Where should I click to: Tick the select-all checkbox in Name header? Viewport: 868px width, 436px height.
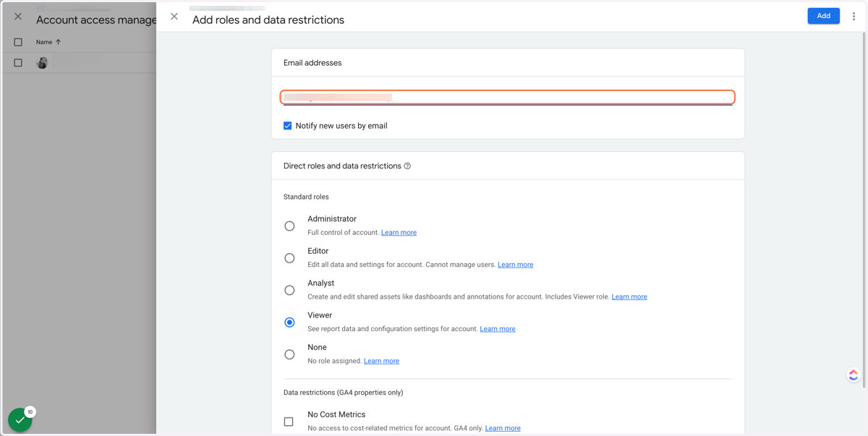(x=18, y=42)
